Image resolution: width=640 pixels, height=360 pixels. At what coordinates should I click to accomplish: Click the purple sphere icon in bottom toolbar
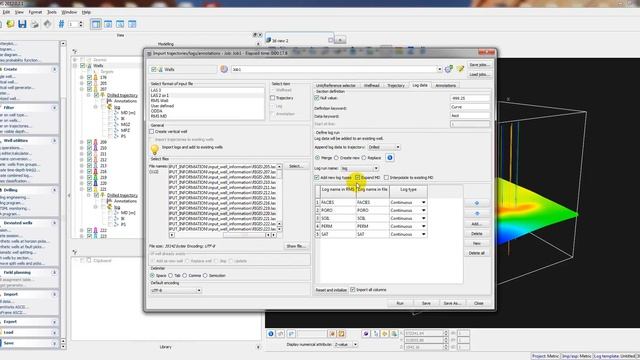[366, 333]
